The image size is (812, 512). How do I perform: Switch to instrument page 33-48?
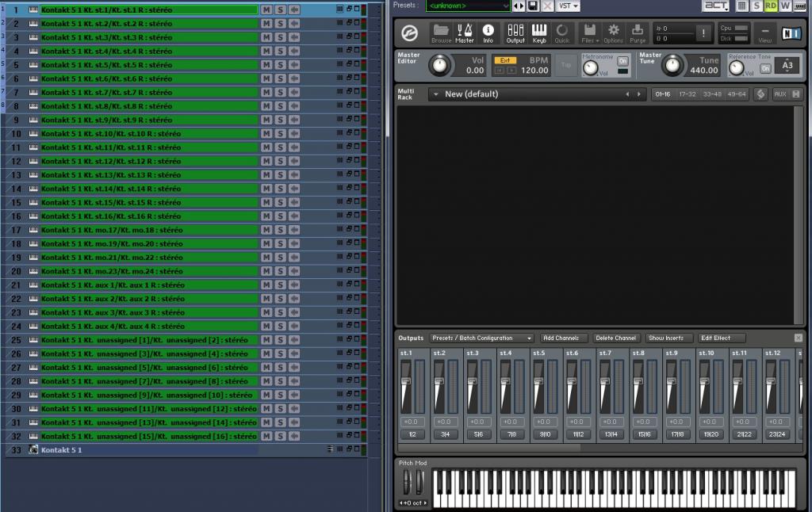pyautogui.click(x=712, y=94)
